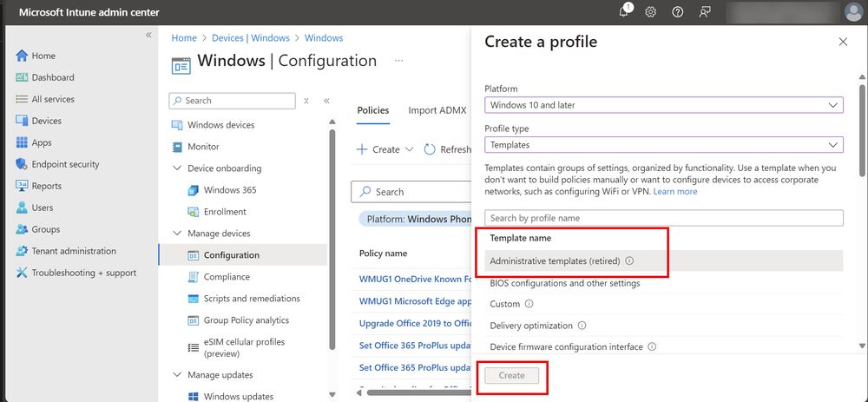The width and height of the screenshot is (868, 402).
Task: Open the notifications bell icon
Action: click(624, 11)
